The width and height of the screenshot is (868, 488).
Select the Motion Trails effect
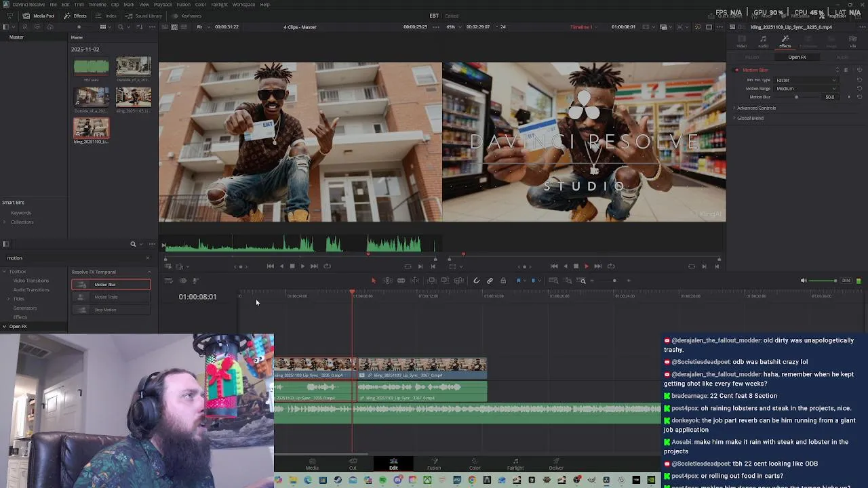coord(111,297)
